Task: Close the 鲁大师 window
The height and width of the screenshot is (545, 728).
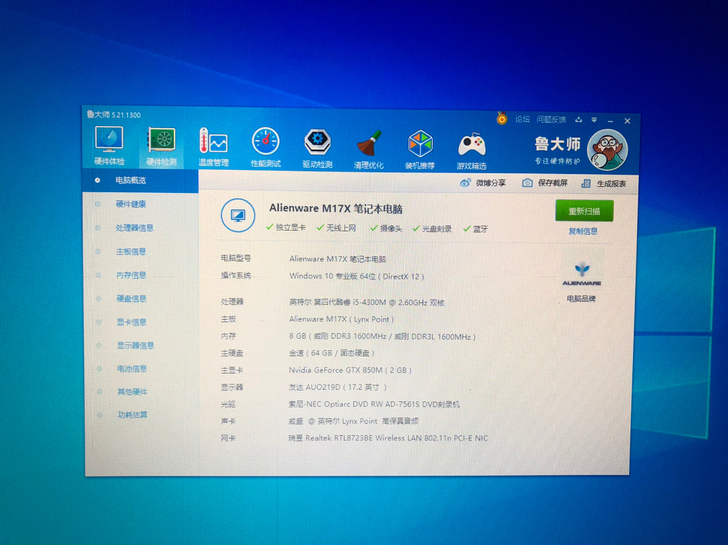Action: pos(627,121)
